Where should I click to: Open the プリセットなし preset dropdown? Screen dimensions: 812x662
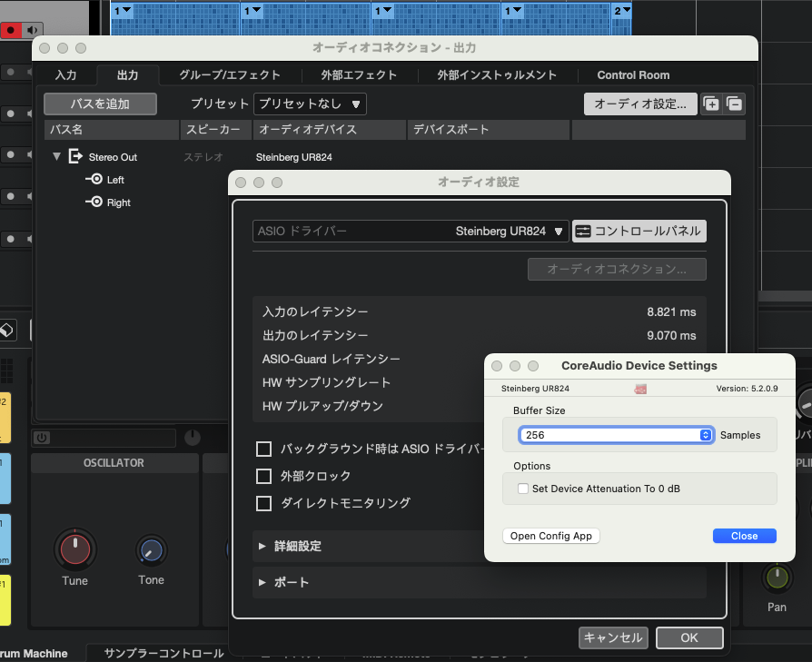(x=310, y=104)
